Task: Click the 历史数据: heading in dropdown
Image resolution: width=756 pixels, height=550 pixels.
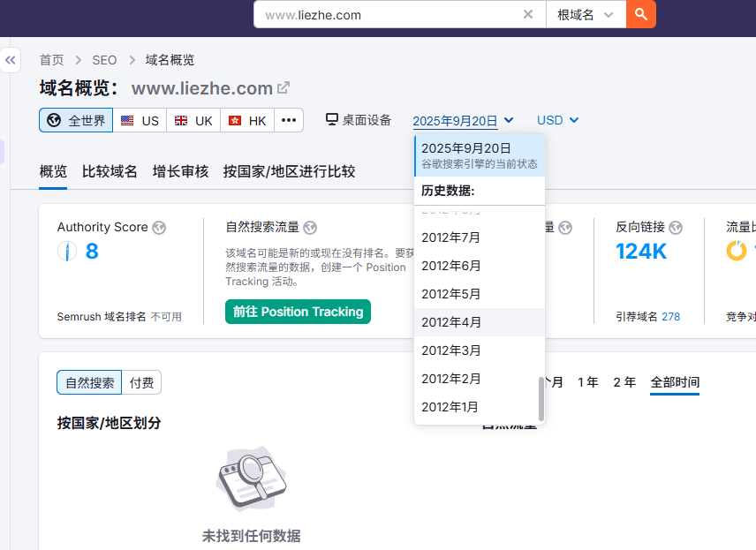Action: pyautogui.click(x=448, y=191)
